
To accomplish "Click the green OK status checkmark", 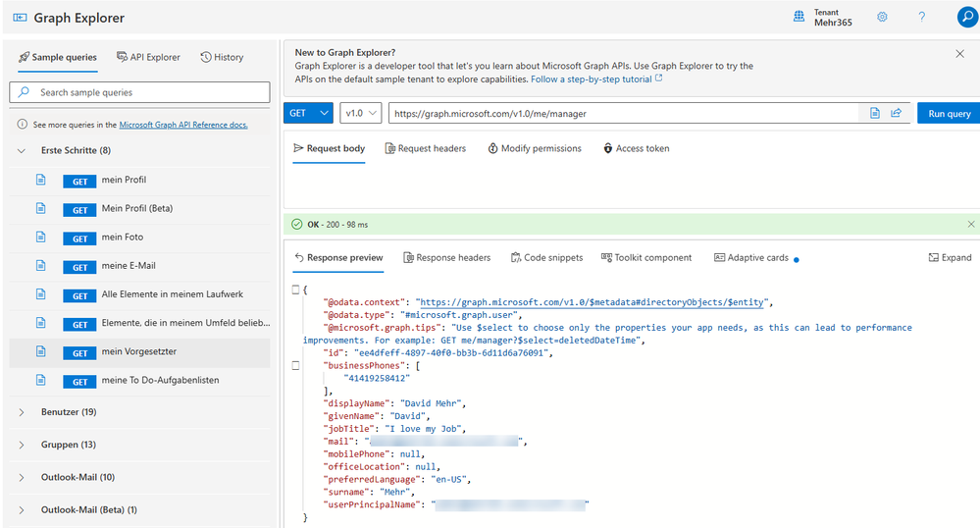I will click(x=297, y=224).
